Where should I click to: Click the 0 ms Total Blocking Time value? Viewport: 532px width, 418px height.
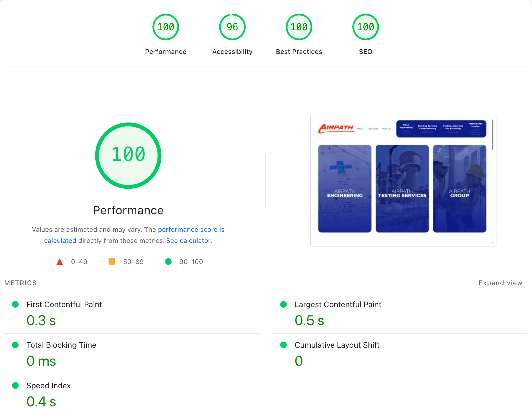[41, 361]
